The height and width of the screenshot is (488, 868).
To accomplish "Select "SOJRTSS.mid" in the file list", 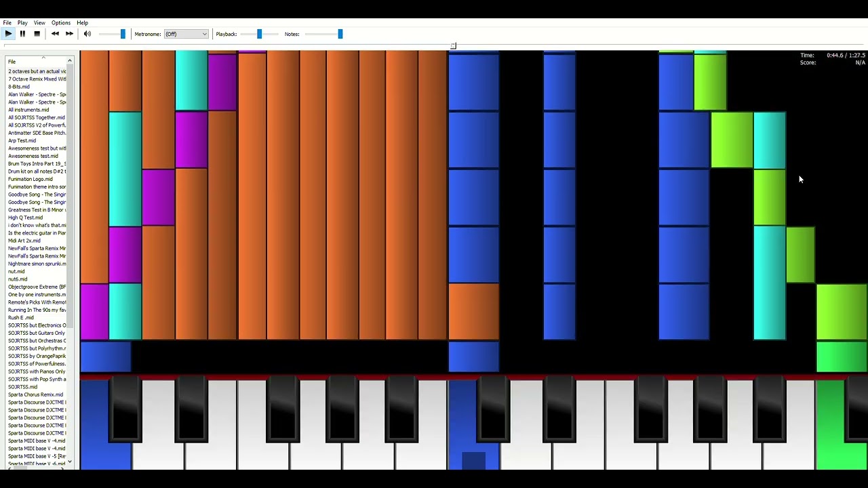I will (x=23, y=386).
